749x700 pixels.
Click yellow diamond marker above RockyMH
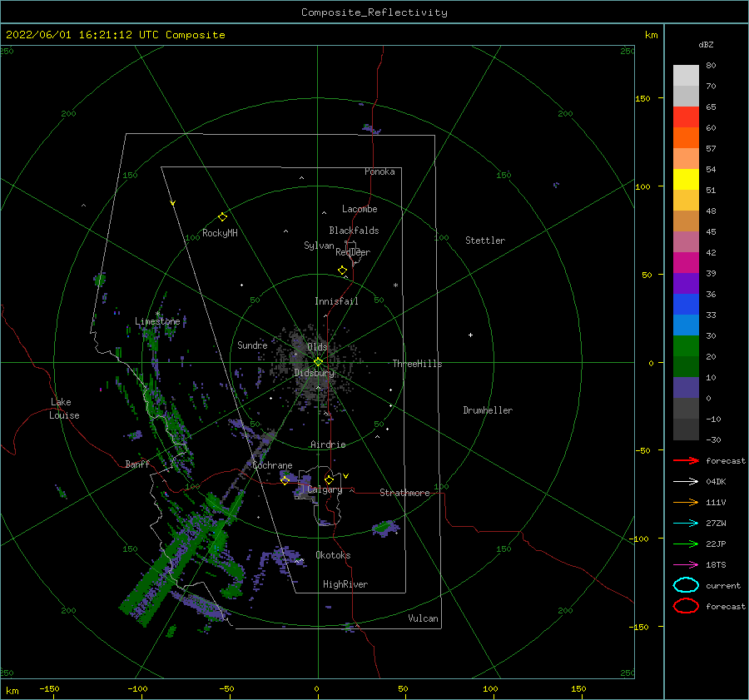222,217
